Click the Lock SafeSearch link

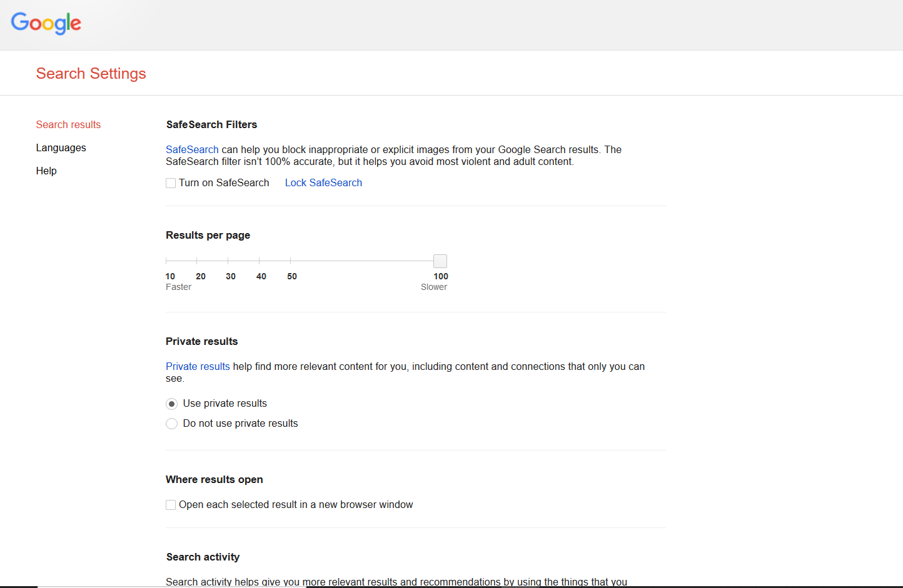[323, 182]
